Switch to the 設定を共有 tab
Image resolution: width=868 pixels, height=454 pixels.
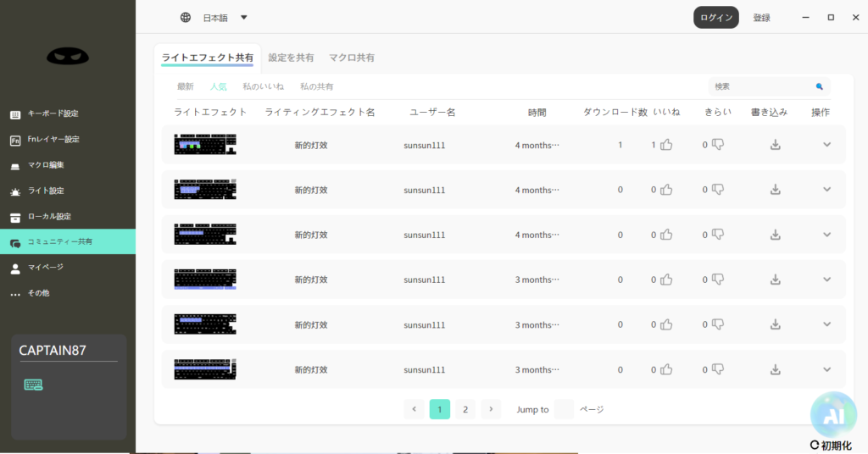[291, 58]
